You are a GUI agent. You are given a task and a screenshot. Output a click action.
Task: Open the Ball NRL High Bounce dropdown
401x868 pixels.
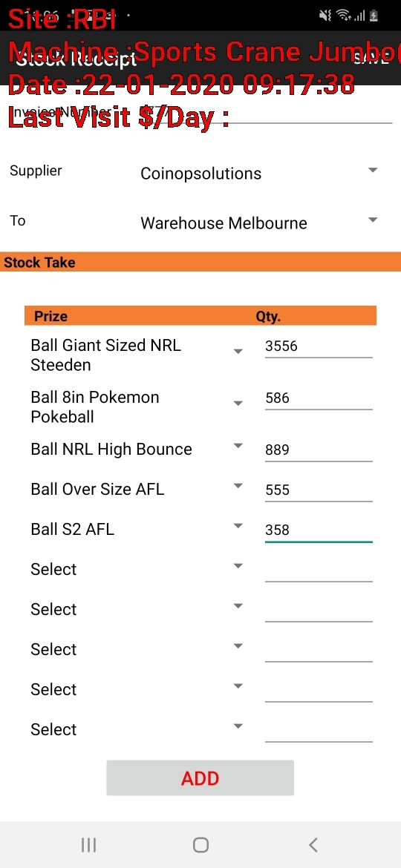tap(137, 449)
